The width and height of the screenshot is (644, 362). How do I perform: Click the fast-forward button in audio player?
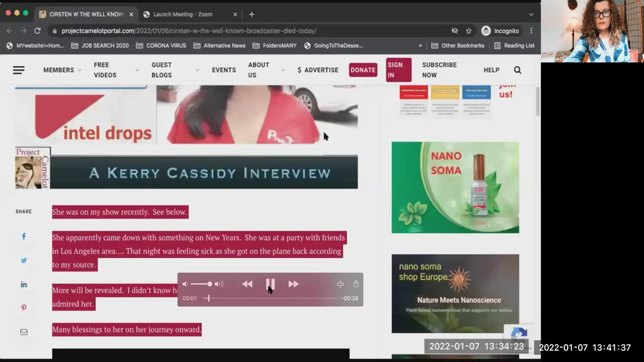(293, 284)
